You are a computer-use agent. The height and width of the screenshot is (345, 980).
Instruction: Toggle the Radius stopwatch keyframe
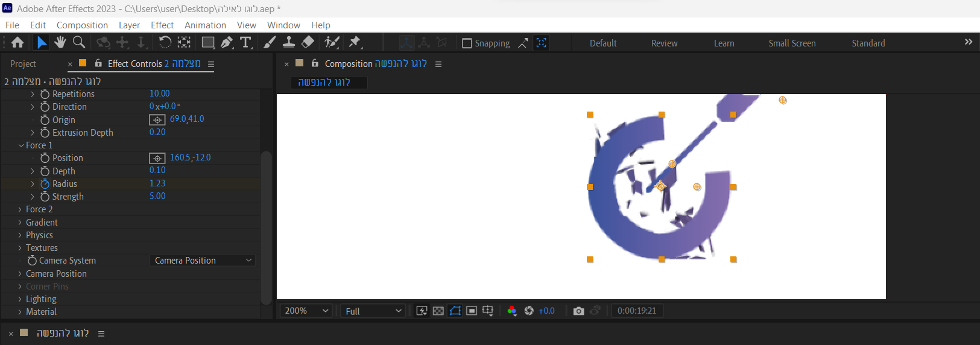tap(45, 183)
